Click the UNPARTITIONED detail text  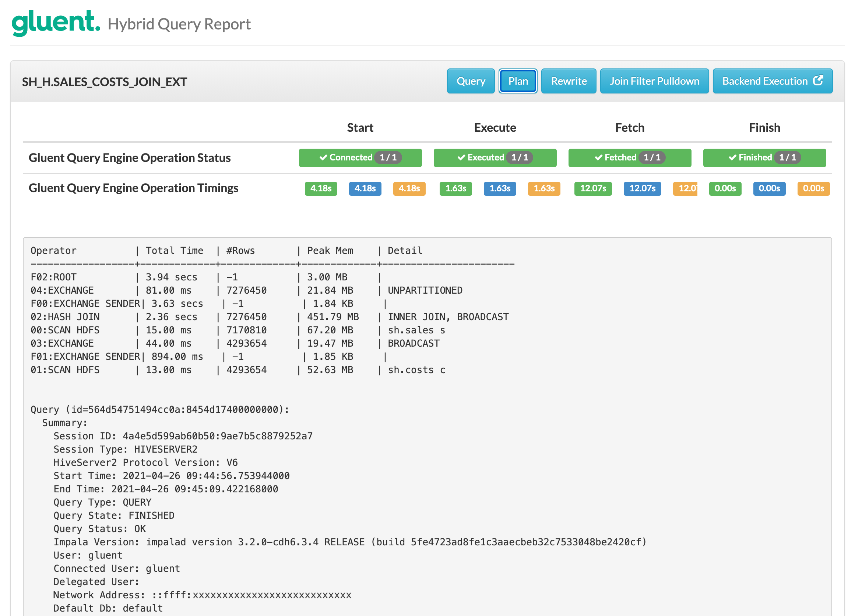pyautogui.click(x=425, y=290)
